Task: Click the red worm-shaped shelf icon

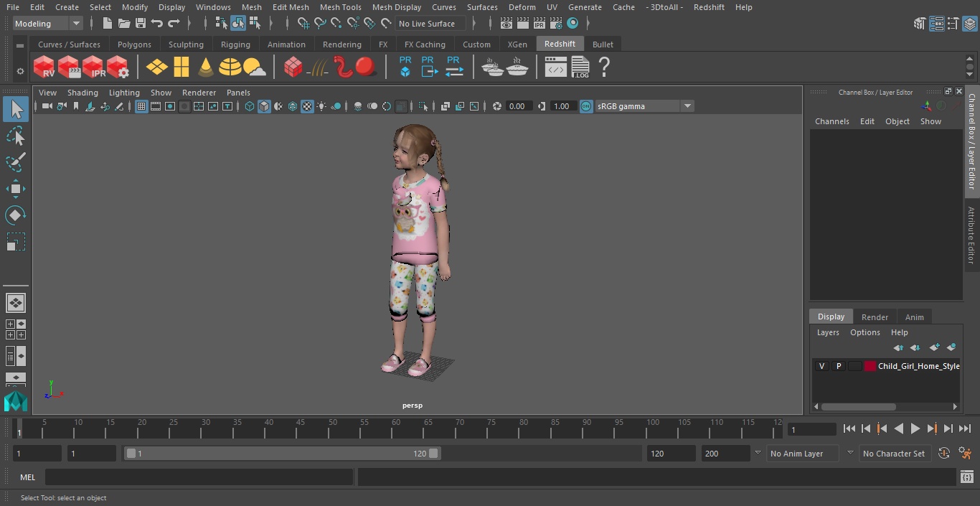Action: click(343, 67)
